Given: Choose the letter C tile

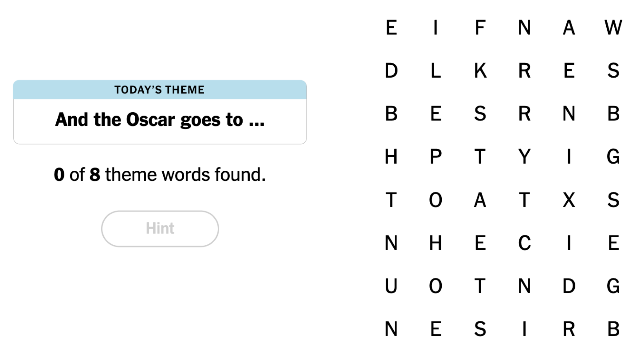Looking at the screenshot, I should tap(524, 243).
